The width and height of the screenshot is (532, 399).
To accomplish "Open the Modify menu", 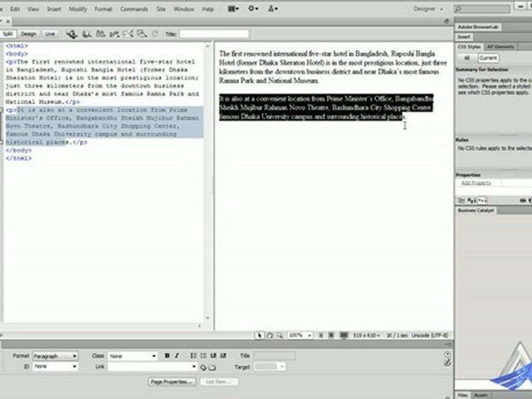I will [78, 9].
